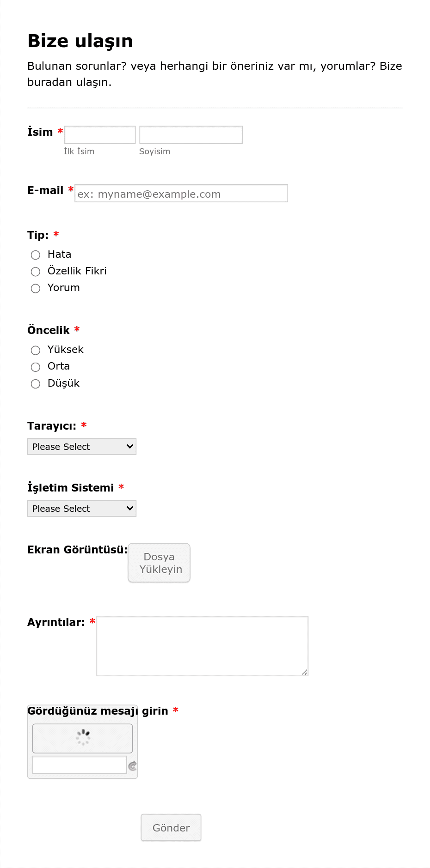Select the Yorum radio button
The image size is (430, 868).
point(36,288)
